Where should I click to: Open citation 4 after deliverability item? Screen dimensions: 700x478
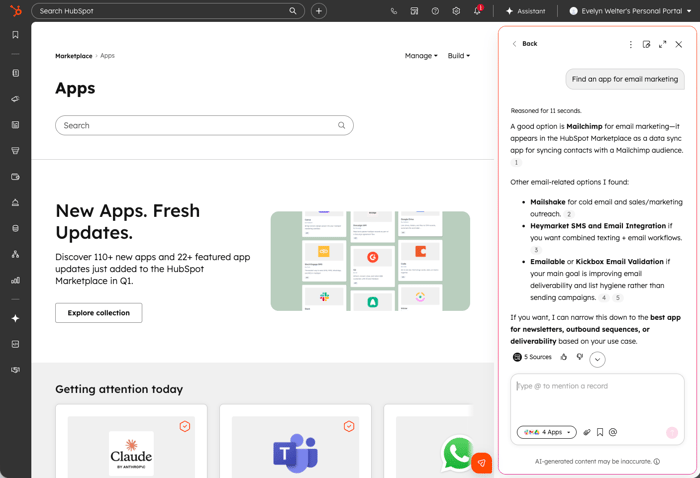coord(604,298)
